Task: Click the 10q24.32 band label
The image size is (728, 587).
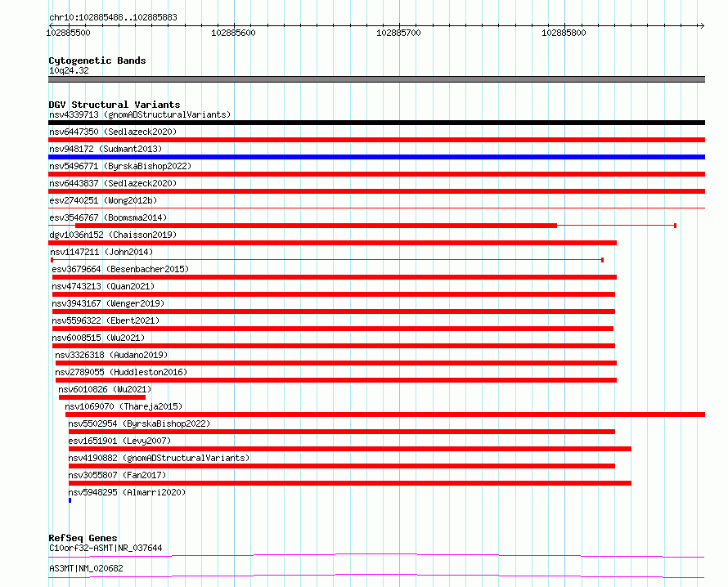Action: tap(69, 70)
